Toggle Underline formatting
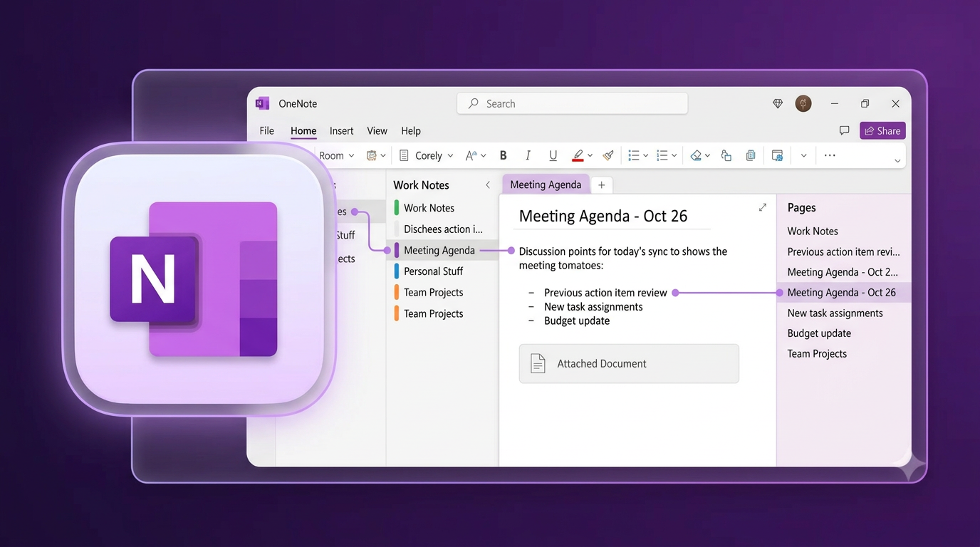Image resolution: width=980 pixels, height=547 pixels. point(553,155)
